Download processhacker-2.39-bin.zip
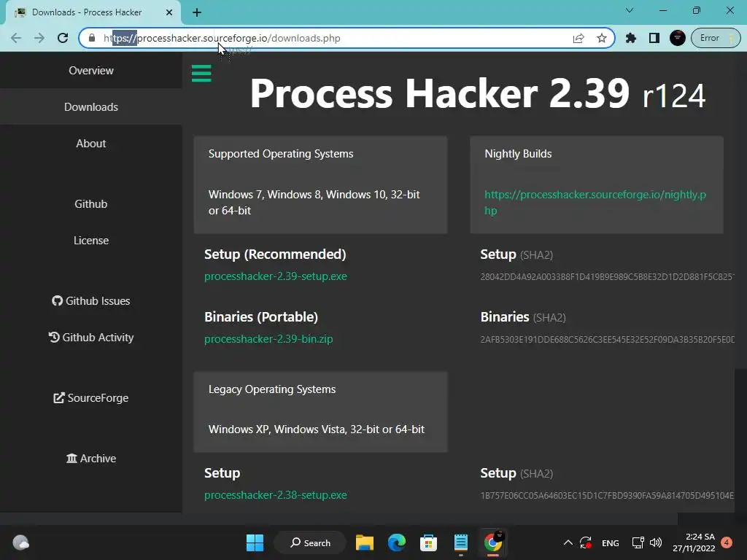This screenshot has width=747, height=560. [268, 339]
